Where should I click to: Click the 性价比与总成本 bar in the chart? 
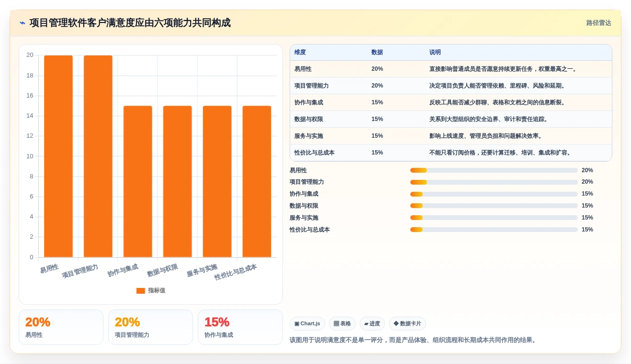click(257, 182)
